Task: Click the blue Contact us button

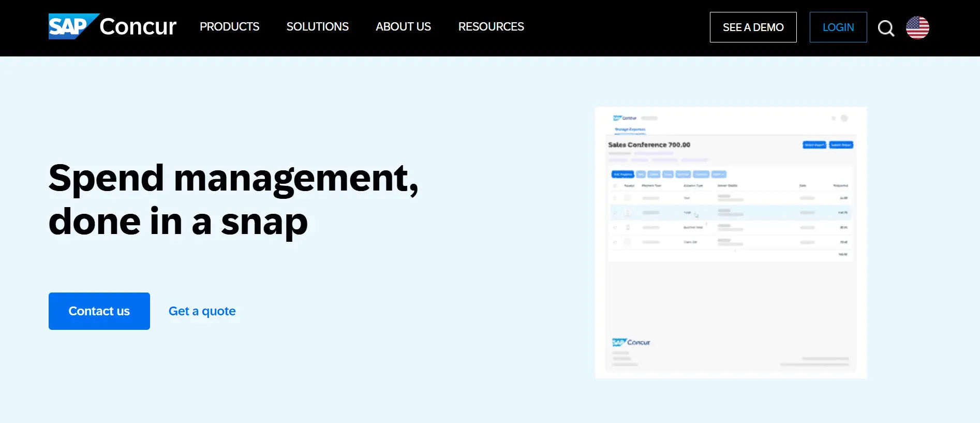Action: point(99,311)
